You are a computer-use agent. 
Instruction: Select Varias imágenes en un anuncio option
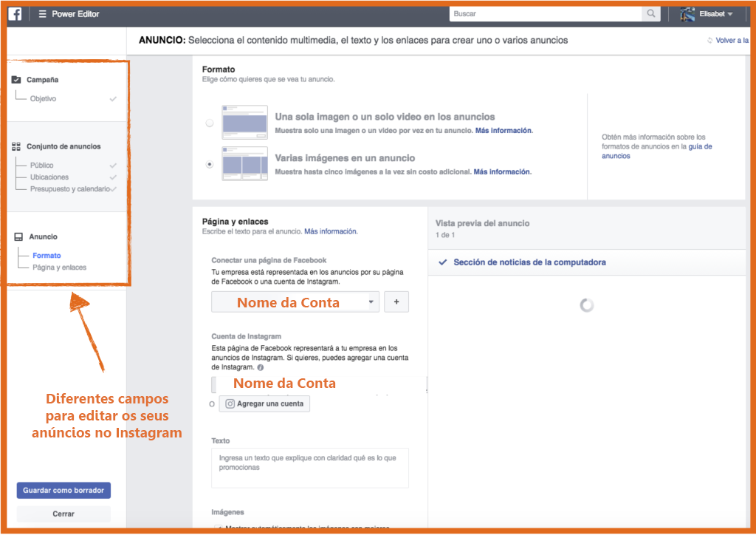[x=210, y=164]
